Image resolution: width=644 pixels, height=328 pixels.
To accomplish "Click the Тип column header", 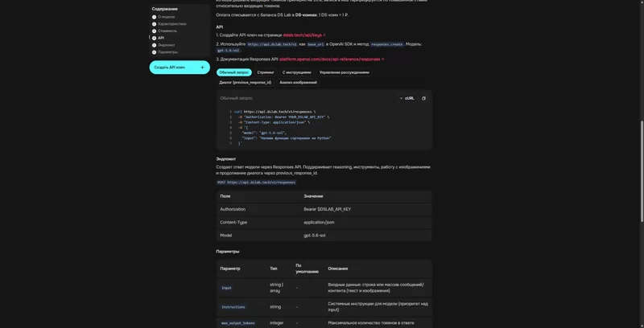I will click(274, 269).
